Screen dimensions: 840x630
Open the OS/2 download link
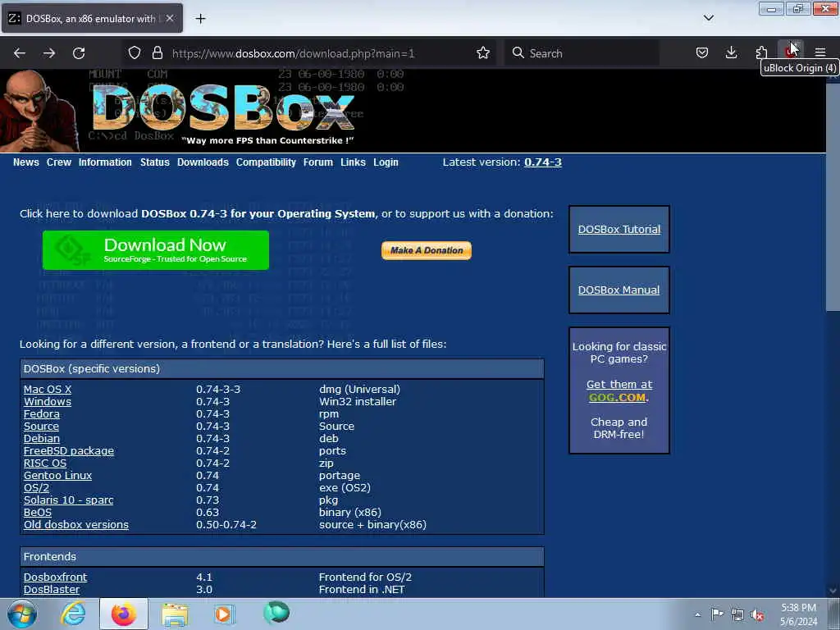click(36, 488)
